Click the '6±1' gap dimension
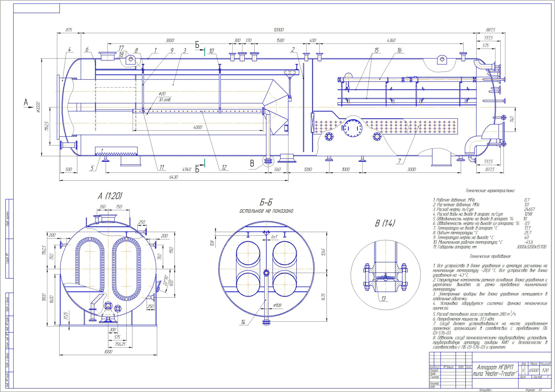 point(274,237)
